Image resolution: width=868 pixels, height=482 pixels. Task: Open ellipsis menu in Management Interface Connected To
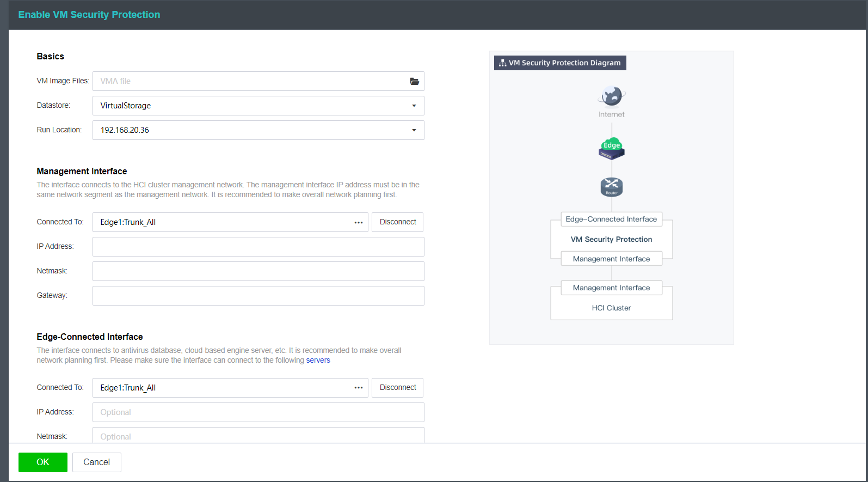(358, 222)
